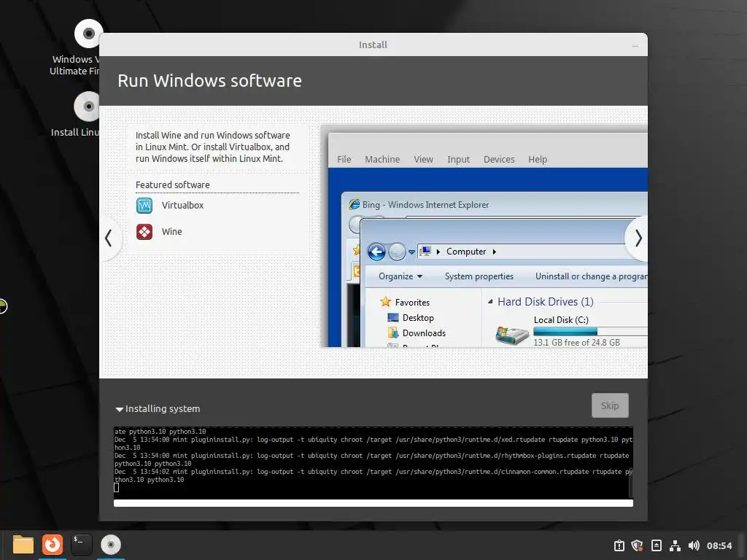Open the clipboard tray icon
Image resolution: width=747 pixels, height=560 pixels.
tap(619, 545)
